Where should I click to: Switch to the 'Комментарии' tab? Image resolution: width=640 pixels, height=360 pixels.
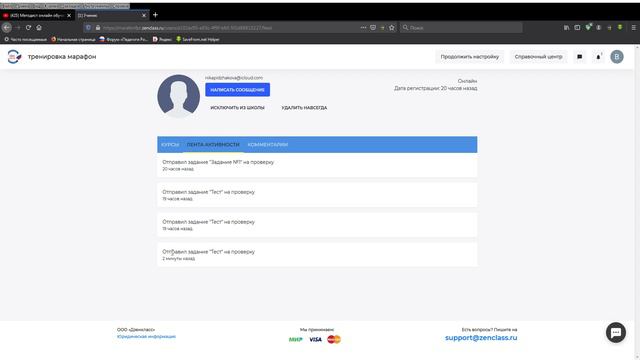point(268,144)
